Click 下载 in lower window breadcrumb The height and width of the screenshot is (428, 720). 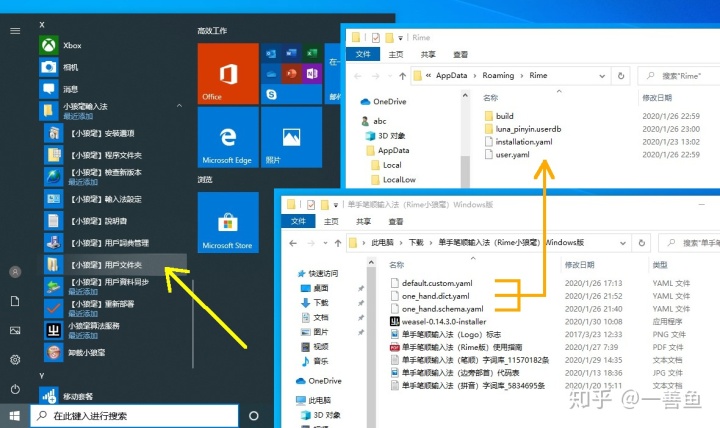tap(416, 242)
